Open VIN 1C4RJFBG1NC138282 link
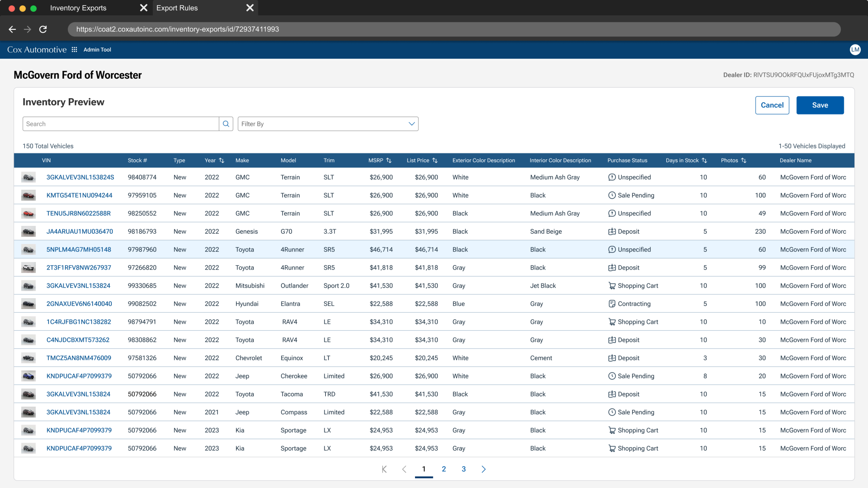The image size is (868, 488). [x=79, y=322]
